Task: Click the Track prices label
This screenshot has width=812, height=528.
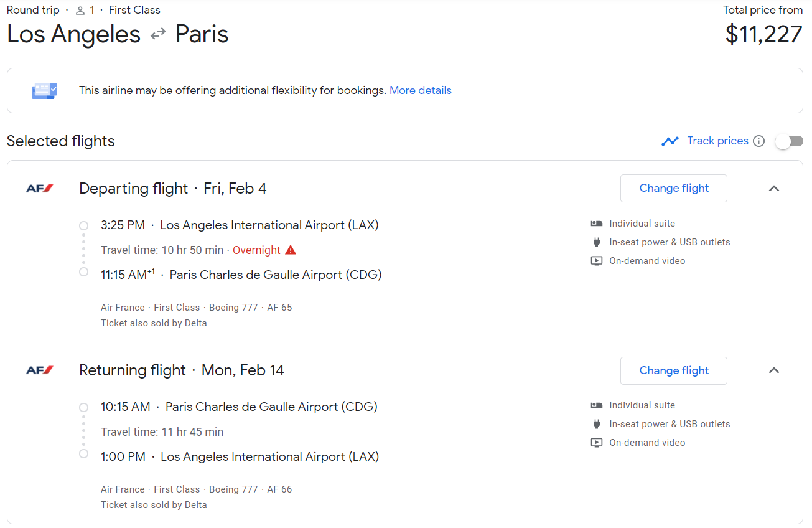Action: click(718, 141)
